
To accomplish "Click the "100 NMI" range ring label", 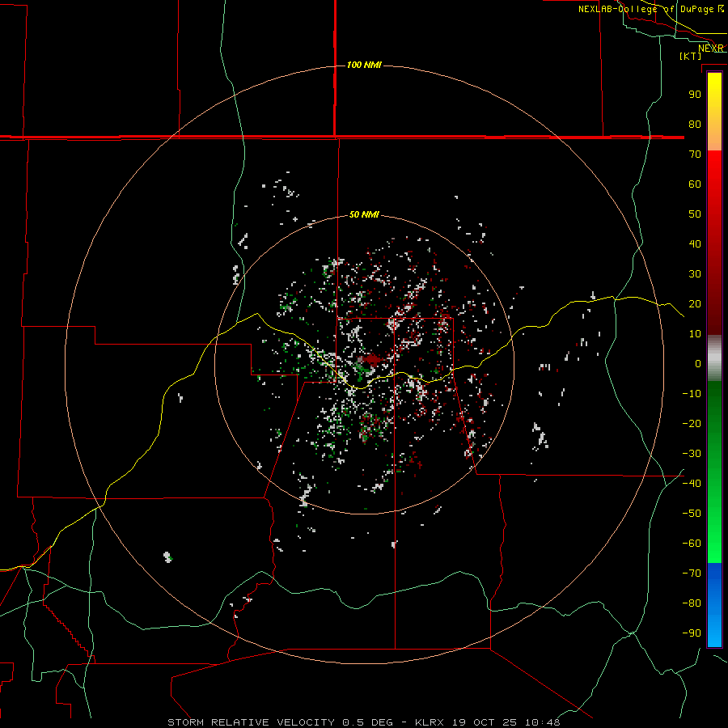I will (364, 65).
